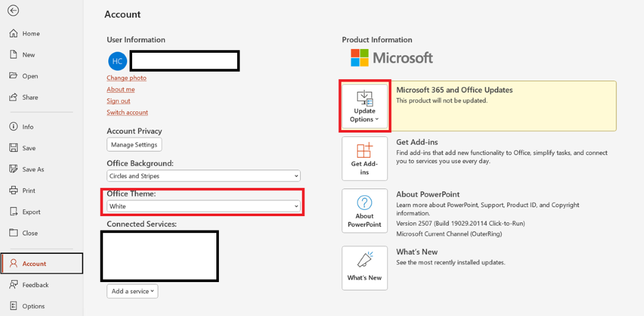Screen dimensions: 644x316
Task: Expand the Office Background Circles and Stripes dropdown
Action: [x=203, y=176]
